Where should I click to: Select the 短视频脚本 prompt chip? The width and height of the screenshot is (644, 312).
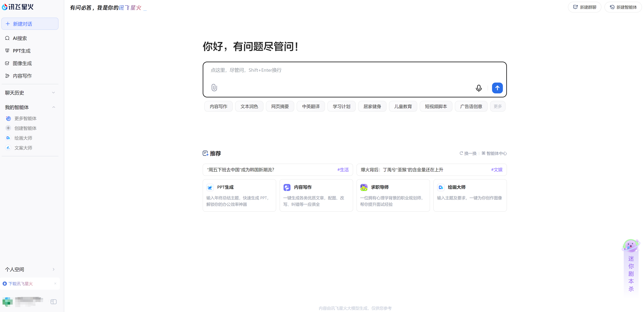tap(436, 106)
